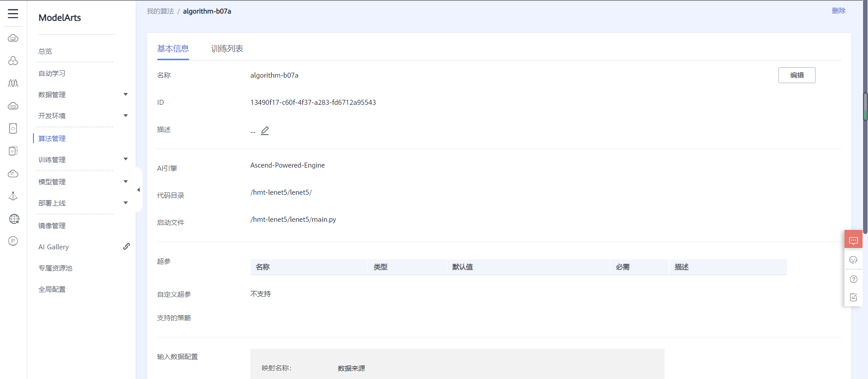Viewport: 868px width, 379px height.
Task: Open 镜像管理 in the sidebar
Action: pos(52,225)
